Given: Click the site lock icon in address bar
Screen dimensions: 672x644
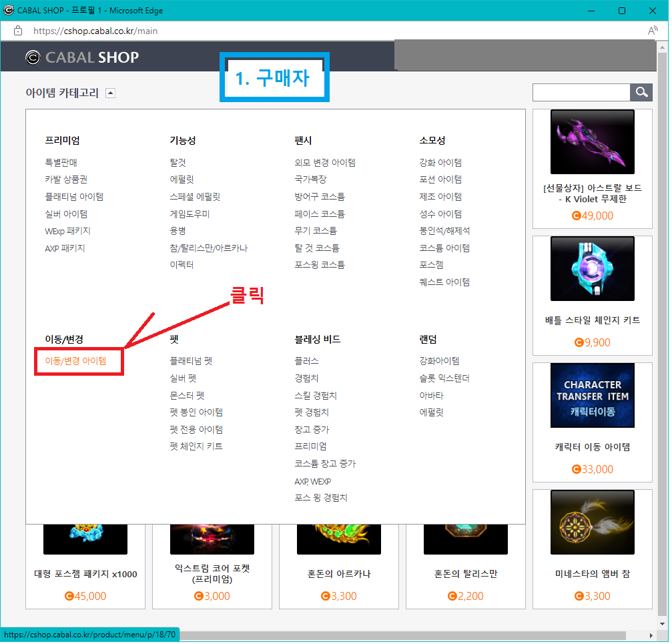Looking at the screenshot, I should pyautogui.click(x=18, y=31).
